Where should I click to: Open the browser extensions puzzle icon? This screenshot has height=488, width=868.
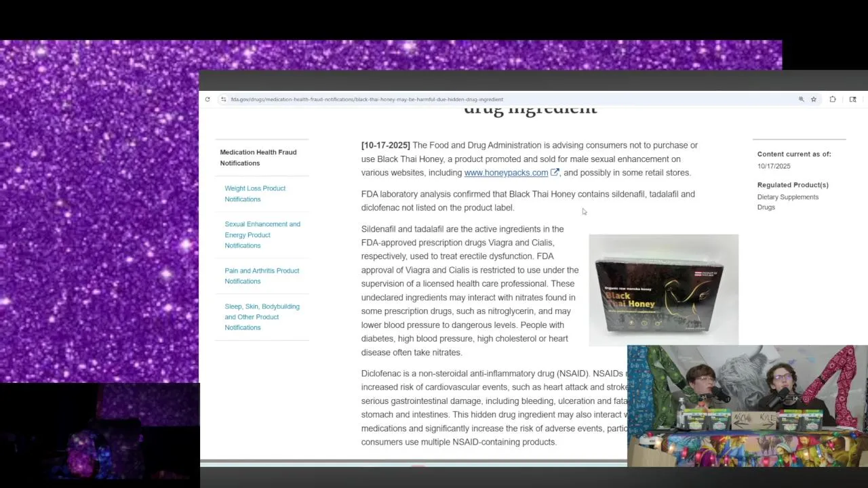pos(833,99)
